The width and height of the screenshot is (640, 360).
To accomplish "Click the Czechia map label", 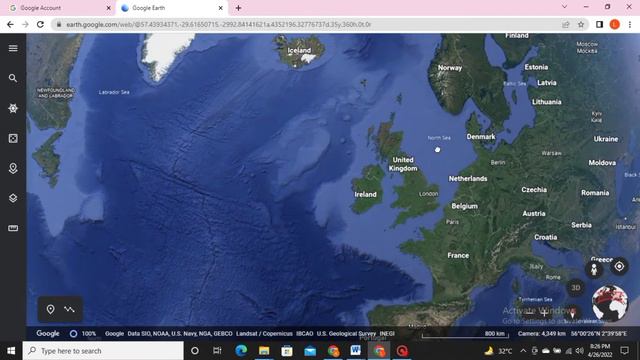I will pos(534,190).
